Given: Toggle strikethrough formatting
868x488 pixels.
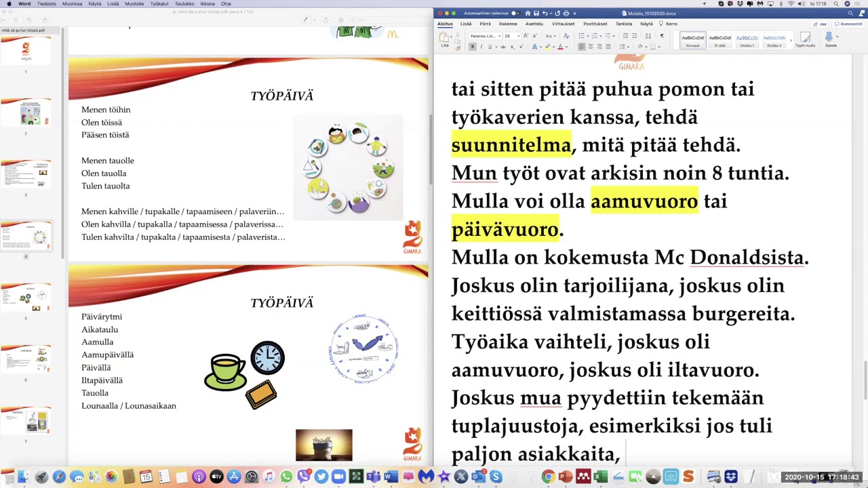Looking at the screenshot, I should click(x=503, y=47).
